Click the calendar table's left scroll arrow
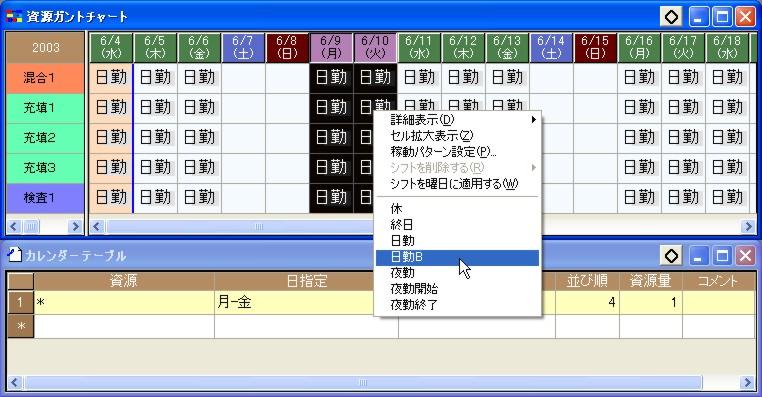 tap(14, 383)
